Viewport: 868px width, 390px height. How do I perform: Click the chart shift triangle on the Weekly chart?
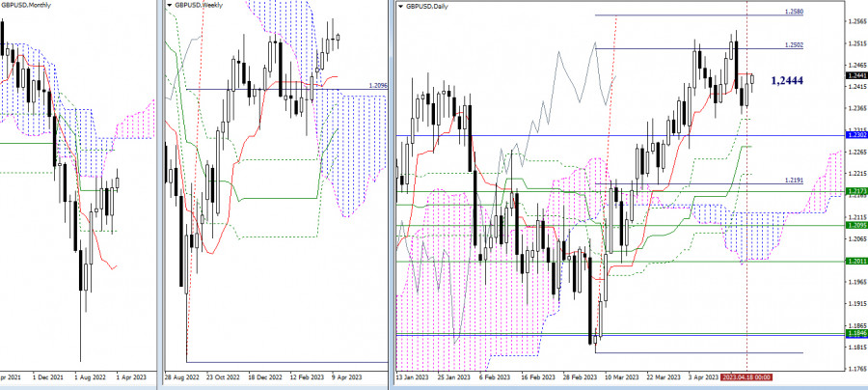(x=169, y=6)
